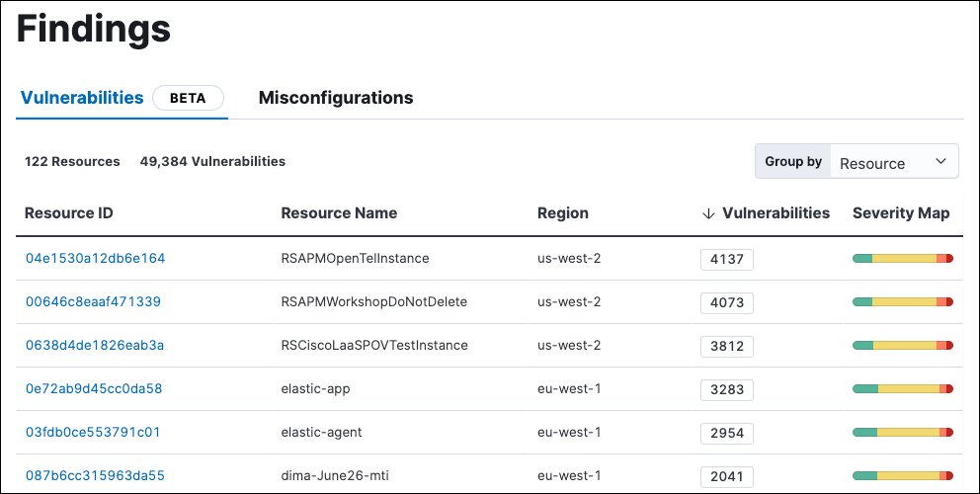Click the severity bar for RSAPMOpenTelInstance
Image resolution: width=980 pixels, height=494 pixels.
pyautogui.click(x=903, y=258)
